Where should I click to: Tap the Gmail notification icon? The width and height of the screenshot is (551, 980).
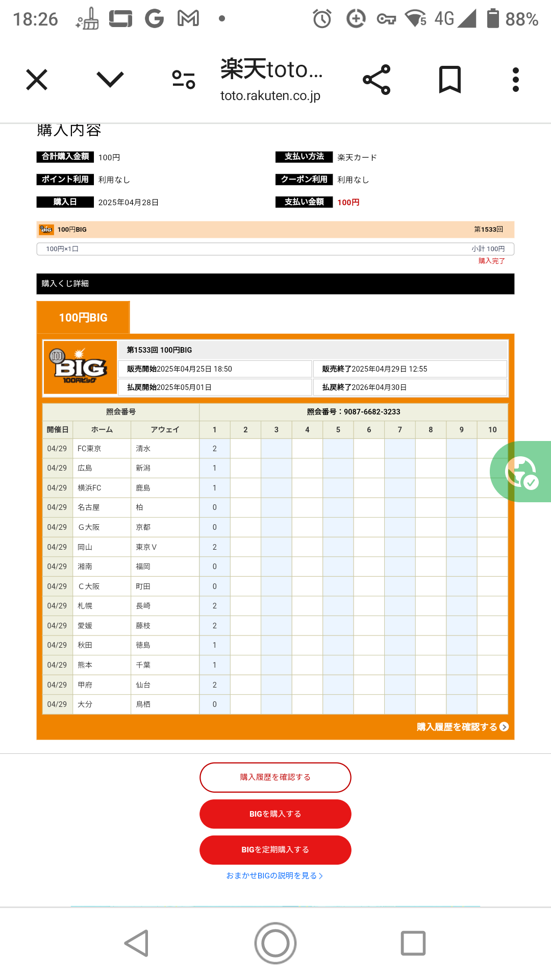(188, 19)
